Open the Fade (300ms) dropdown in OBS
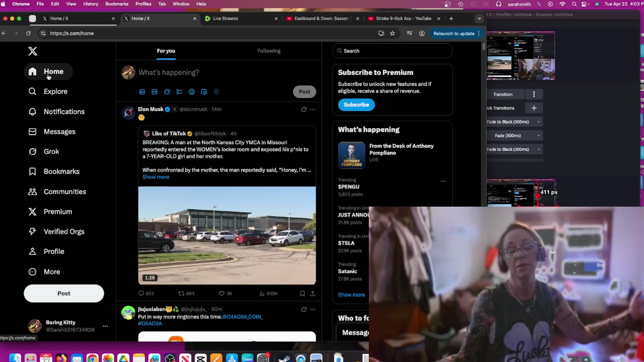 (514, 135)
